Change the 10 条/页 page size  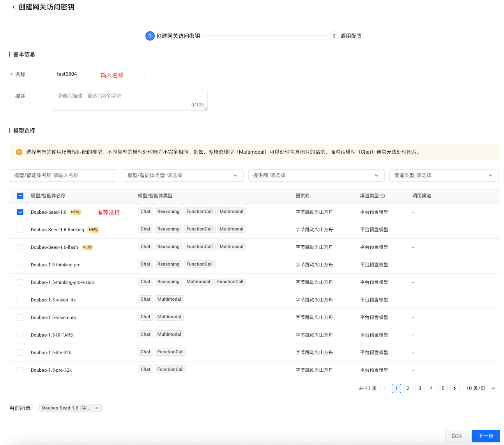tap(481, 388)
